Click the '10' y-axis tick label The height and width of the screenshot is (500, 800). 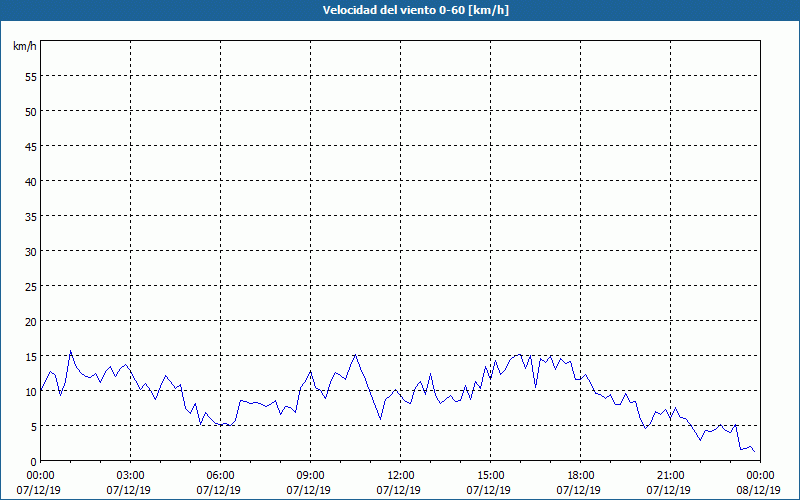[31, 392]
